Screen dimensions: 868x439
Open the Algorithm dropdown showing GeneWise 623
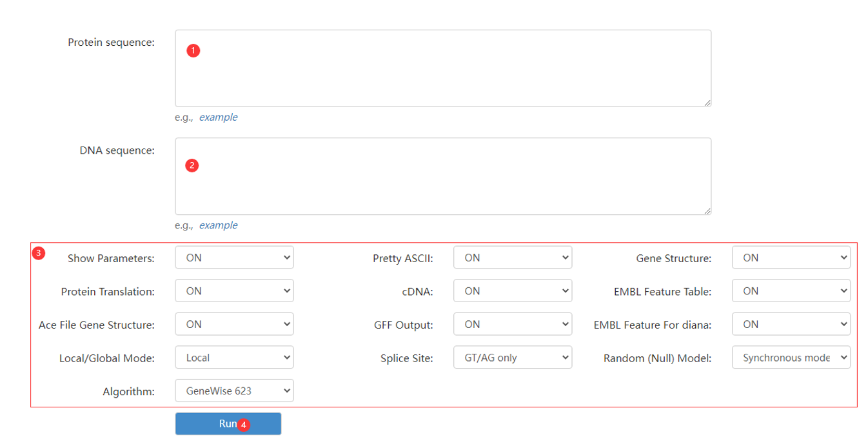234,391
